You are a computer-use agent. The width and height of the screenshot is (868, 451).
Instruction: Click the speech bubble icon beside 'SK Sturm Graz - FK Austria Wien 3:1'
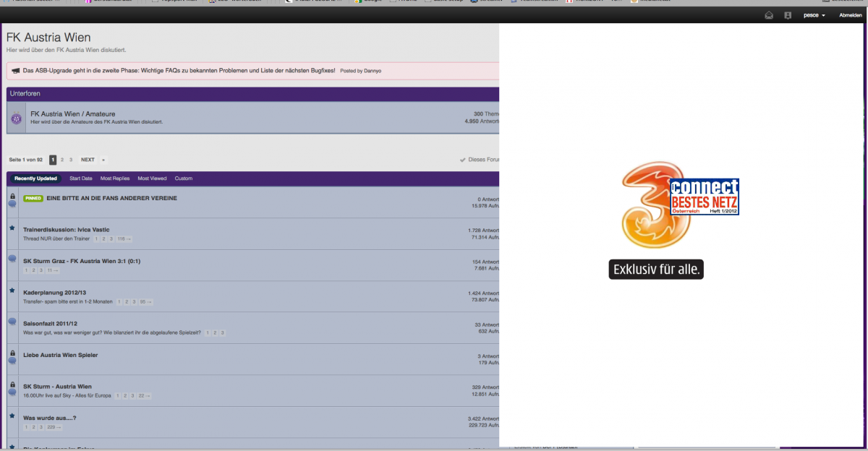(12, 259)
